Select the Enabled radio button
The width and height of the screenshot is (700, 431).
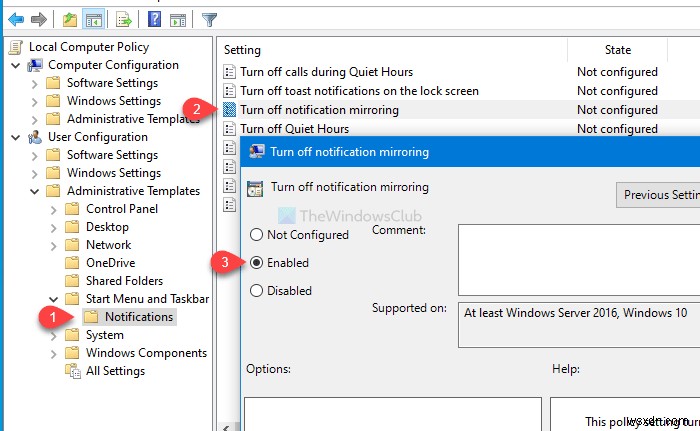pos(256,263)
